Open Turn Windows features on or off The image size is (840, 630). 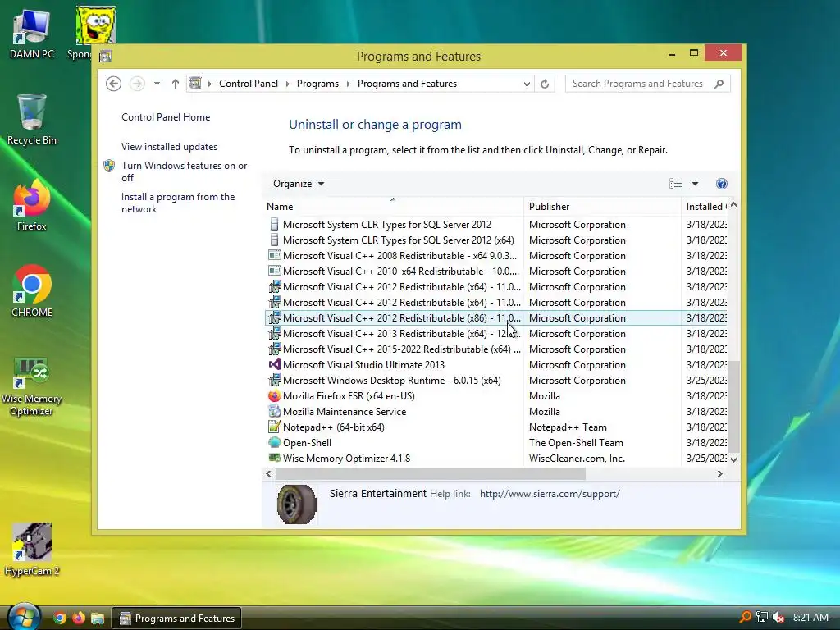pos(185,171)
